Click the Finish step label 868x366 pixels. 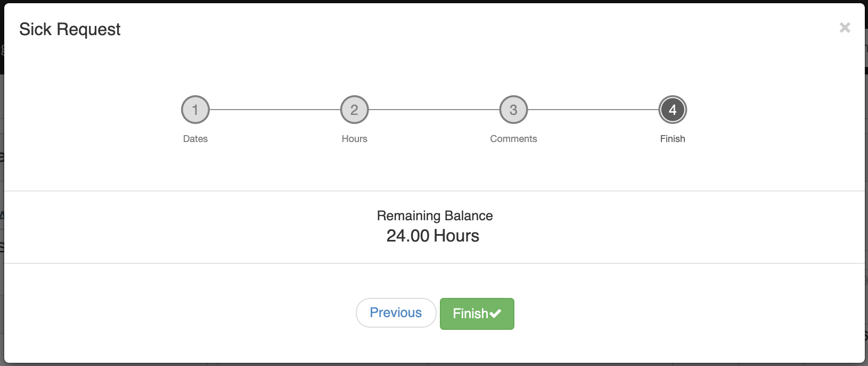point(673,139)
